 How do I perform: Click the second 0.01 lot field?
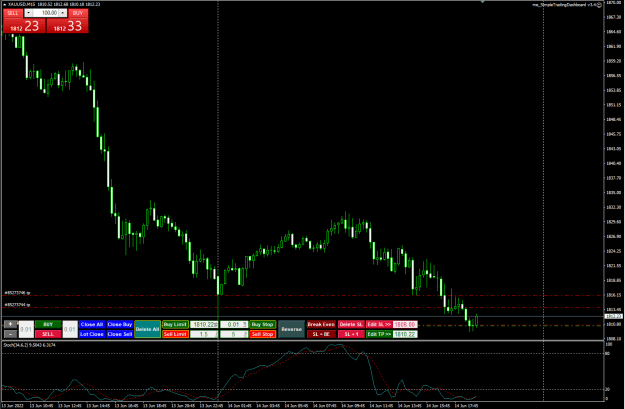point(70,329)
